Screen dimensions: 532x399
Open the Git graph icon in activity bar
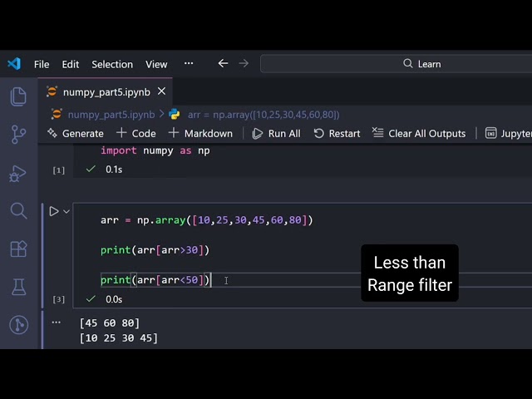(x=18, y=325)
